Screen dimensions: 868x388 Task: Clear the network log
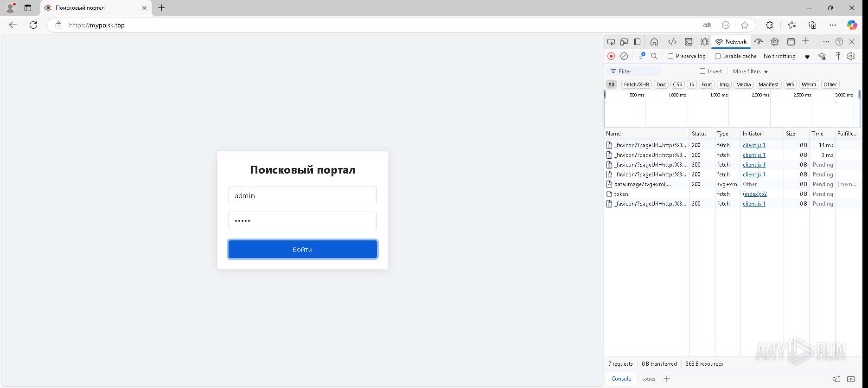point(624,56)
